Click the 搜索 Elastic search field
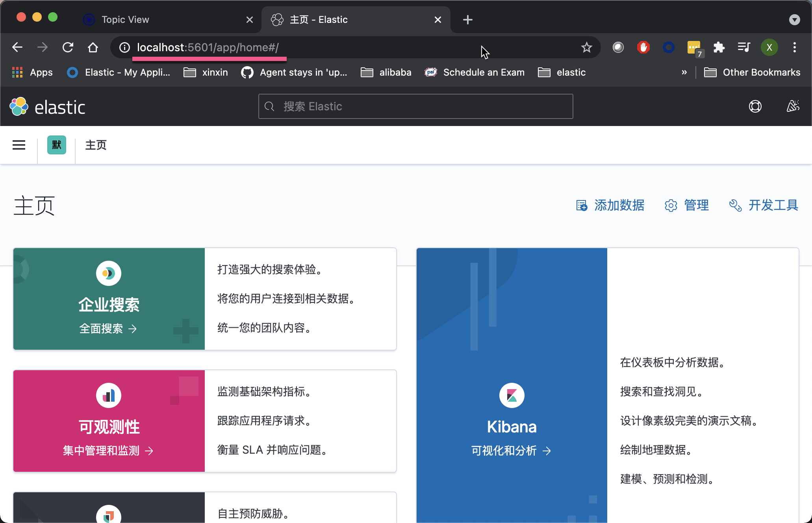 coord(415,106)
